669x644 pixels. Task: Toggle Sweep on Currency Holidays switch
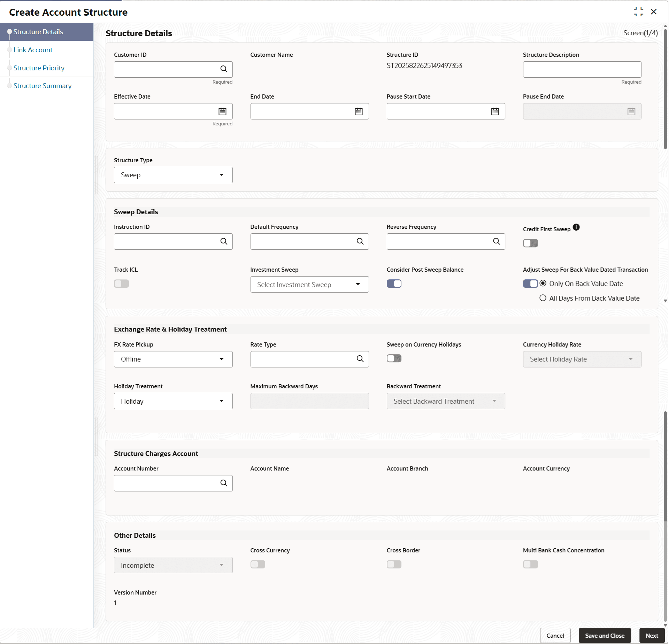pyautogui.click(x=394, y=358)
